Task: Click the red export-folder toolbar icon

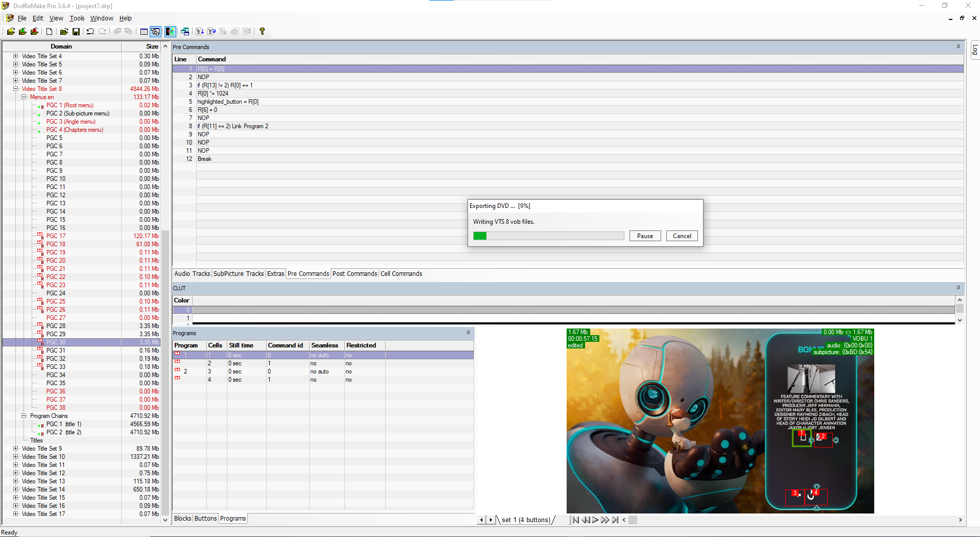Action: click(x=34, y=32)
